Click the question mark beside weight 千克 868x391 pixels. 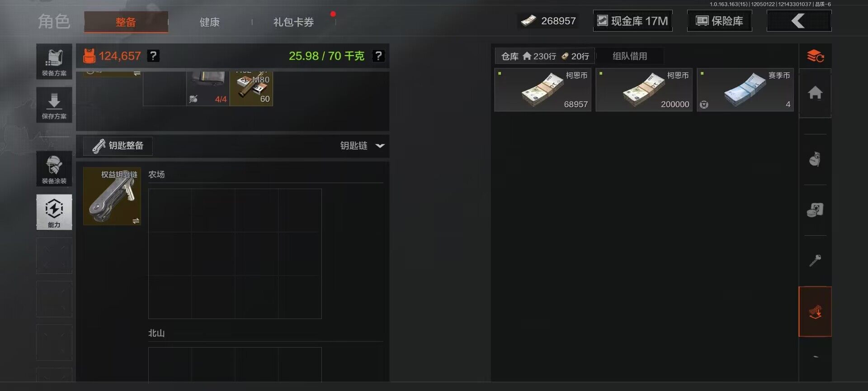point(378,56)
